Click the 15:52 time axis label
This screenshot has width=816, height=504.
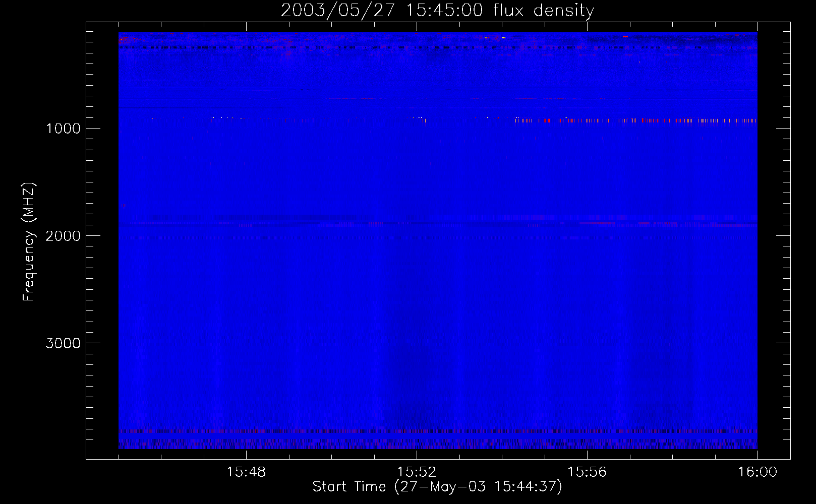[417, 472]
